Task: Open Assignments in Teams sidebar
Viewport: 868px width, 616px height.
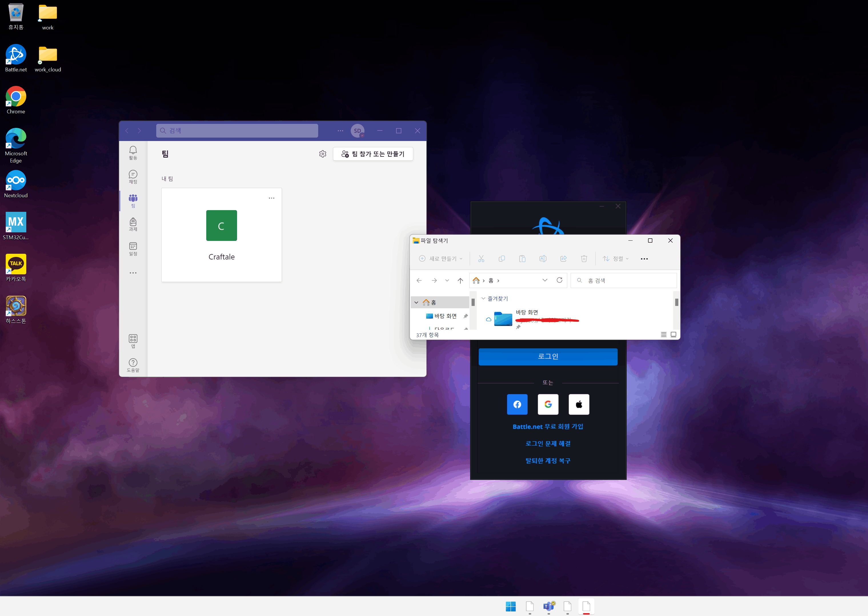Action: [133, 224]
